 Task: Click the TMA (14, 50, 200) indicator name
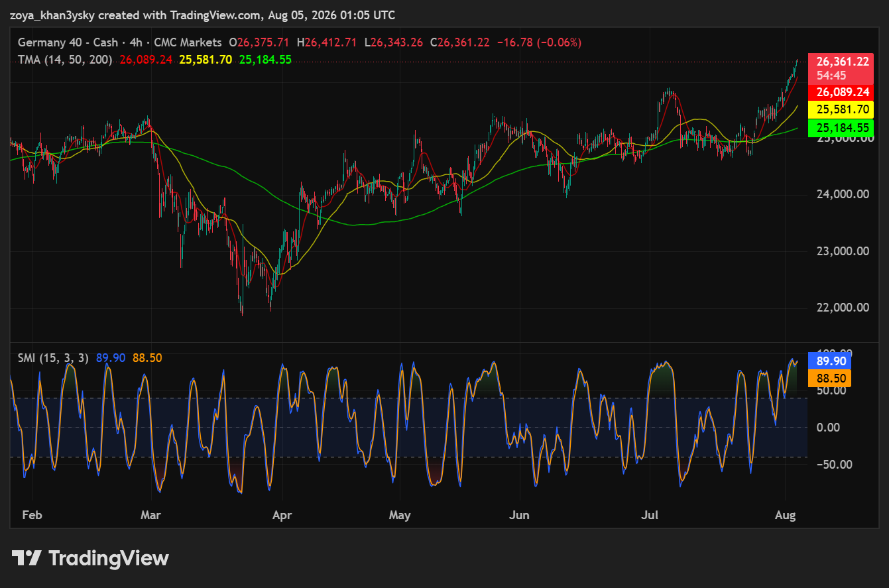(65, 59)
